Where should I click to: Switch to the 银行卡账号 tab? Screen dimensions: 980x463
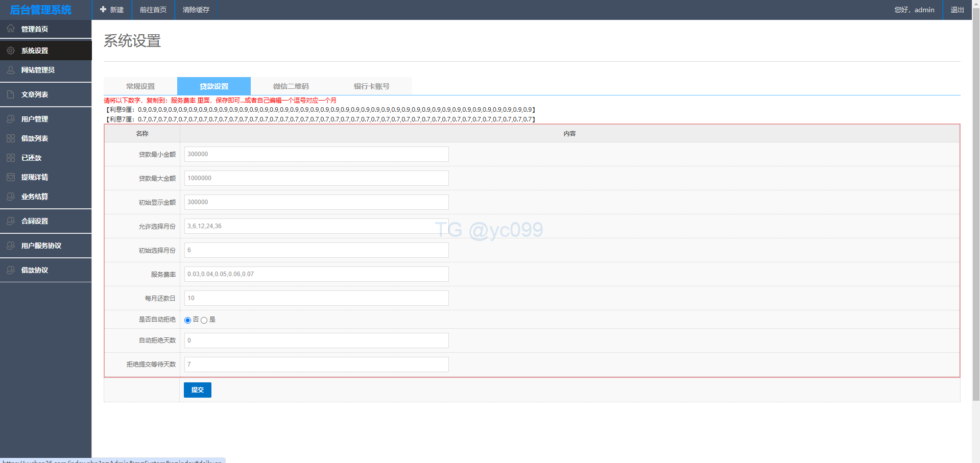pos(371,86)
